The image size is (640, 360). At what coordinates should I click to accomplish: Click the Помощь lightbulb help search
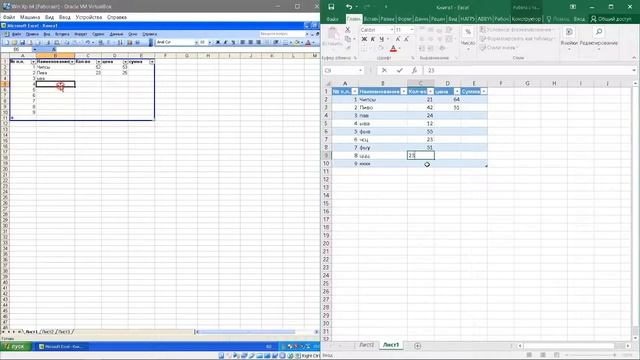pos(558,19)
